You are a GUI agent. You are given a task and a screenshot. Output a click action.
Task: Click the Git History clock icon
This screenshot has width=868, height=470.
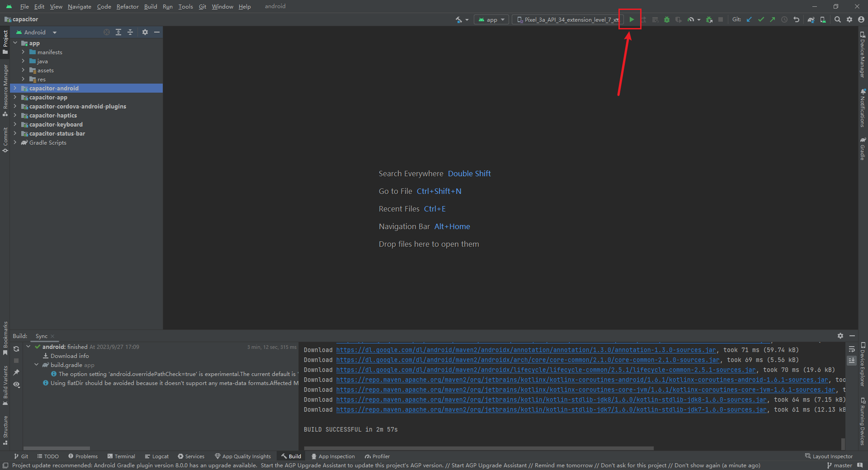coord(784,19)
